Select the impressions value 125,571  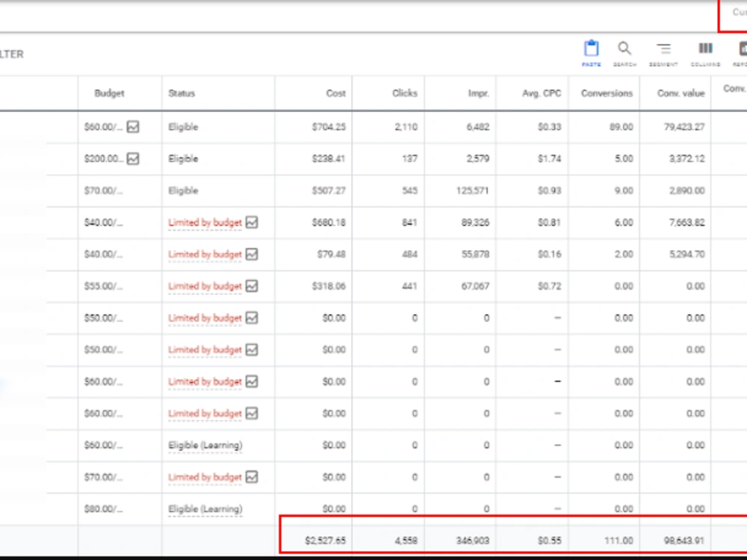coord(473,190)
